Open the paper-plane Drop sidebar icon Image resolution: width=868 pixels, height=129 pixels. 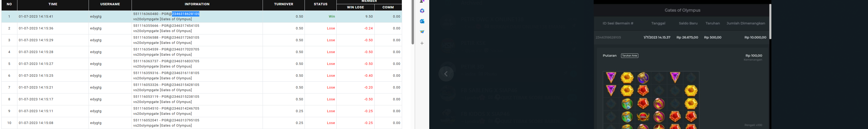pos(422,32)
